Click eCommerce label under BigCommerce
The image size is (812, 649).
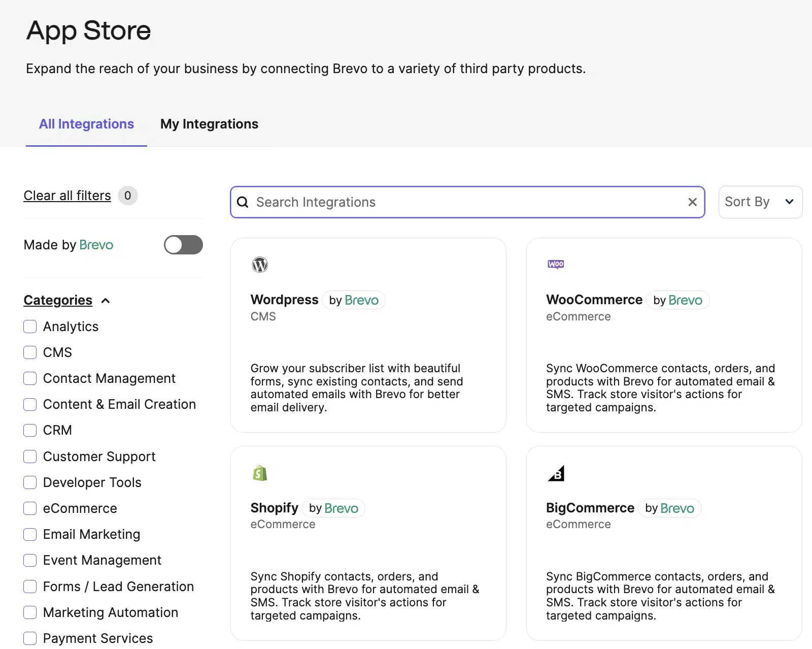579,524
